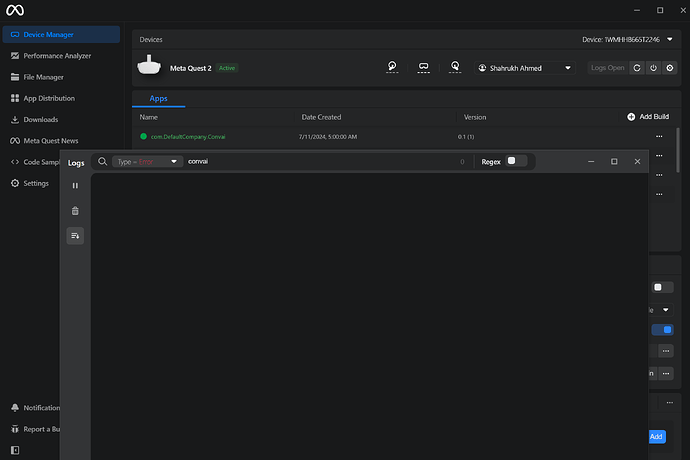This screenshot has width=690, height=460.
Task: Click the version cell 0.1 (1)
Action: coord(466,137)
